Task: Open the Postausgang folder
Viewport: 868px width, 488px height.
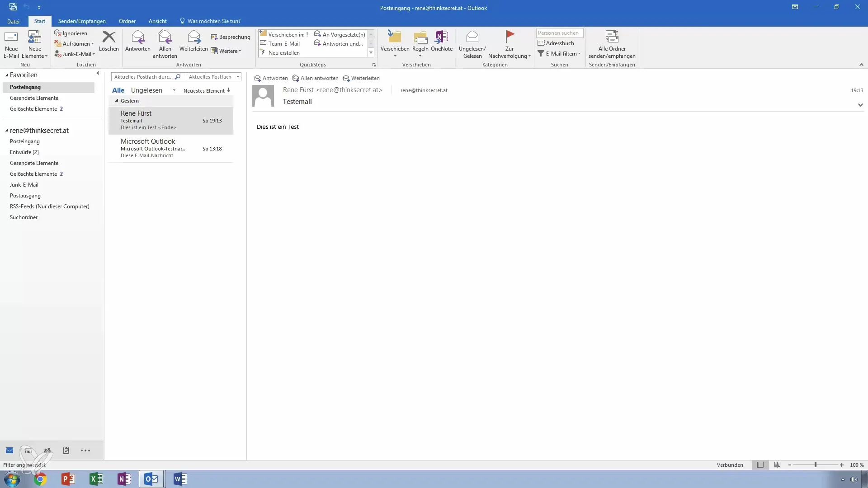Action: click(25, 196)
